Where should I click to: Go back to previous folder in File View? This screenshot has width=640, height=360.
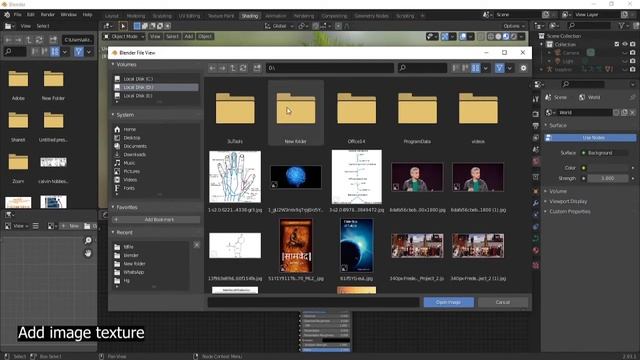(212, 68)
